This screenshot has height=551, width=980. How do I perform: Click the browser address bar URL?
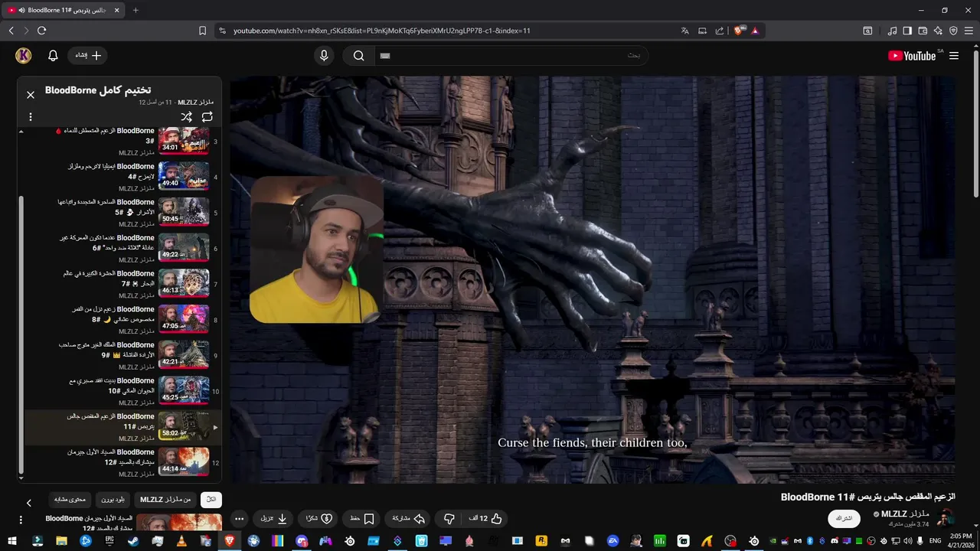coord(382,31)
